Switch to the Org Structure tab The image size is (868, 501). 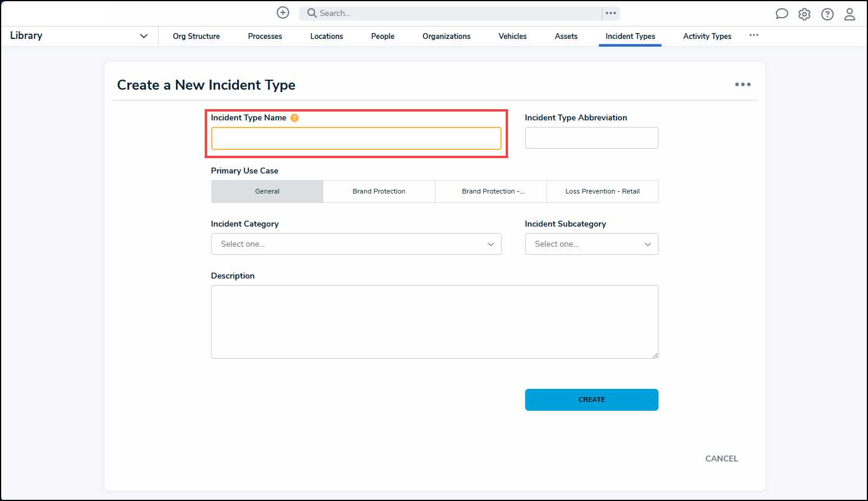coord(196,37)
